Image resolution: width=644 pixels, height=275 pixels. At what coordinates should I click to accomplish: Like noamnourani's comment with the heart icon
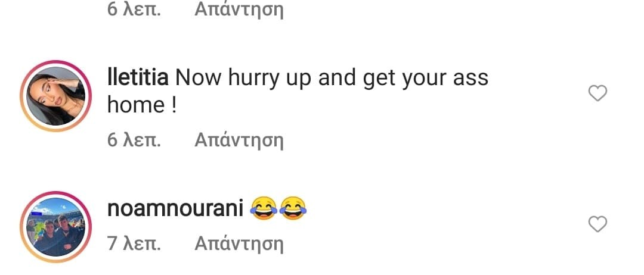coord(597,224)
